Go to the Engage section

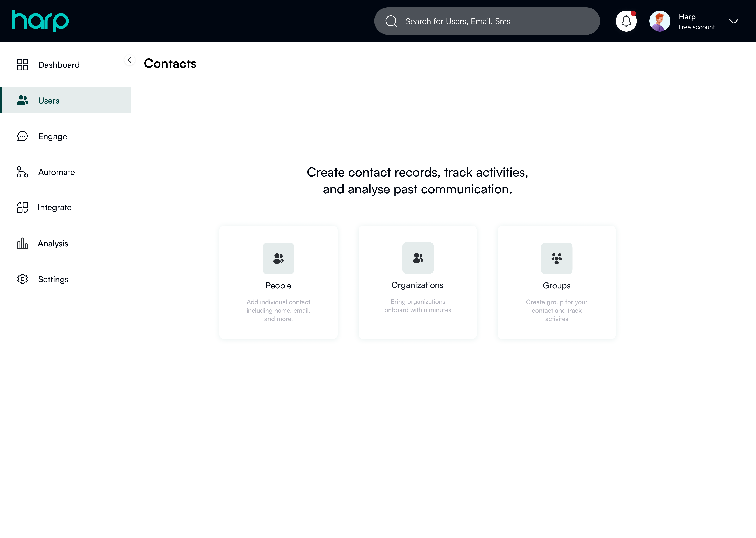pos(66,136)
